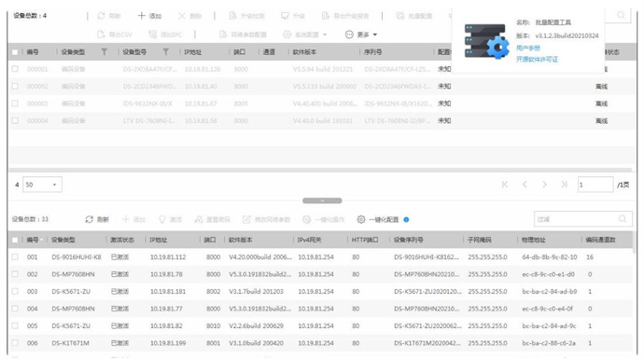Click the upper toolbar 刷新 refresh icon
The height and width of the screenshot is (359, 644).
click(101, 16)
